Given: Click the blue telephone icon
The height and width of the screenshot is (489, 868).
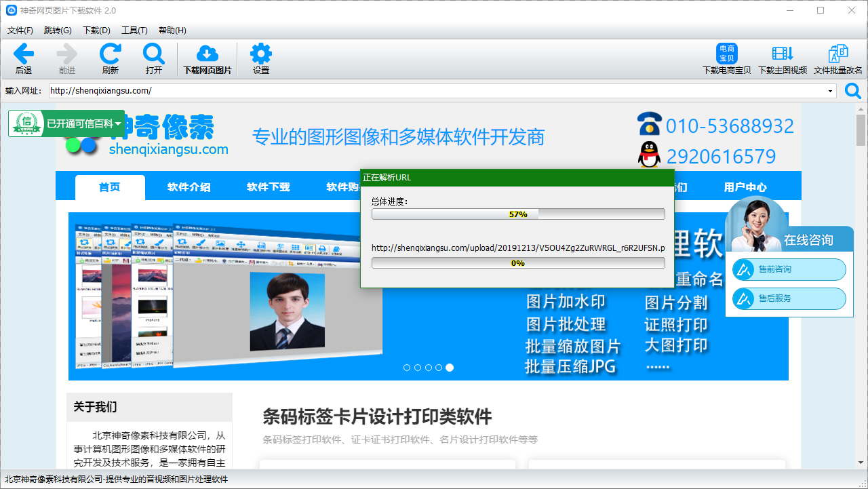Looking at the screenshot, I should click(x=650, y=125).
